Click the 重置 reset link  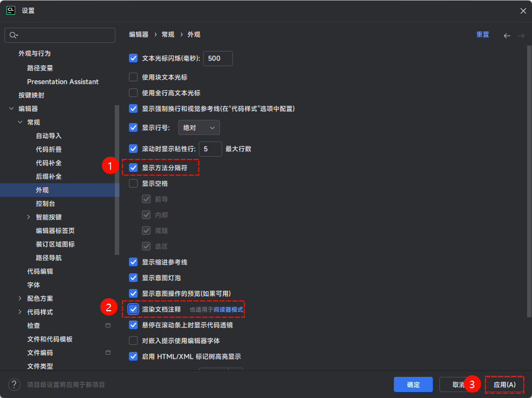tap(482, 34)
